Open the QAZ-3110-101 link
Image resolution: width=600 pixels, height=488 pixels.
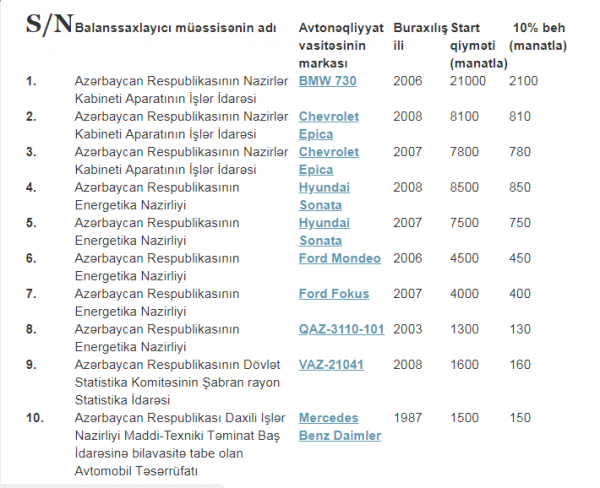click(x=341, y=329)
